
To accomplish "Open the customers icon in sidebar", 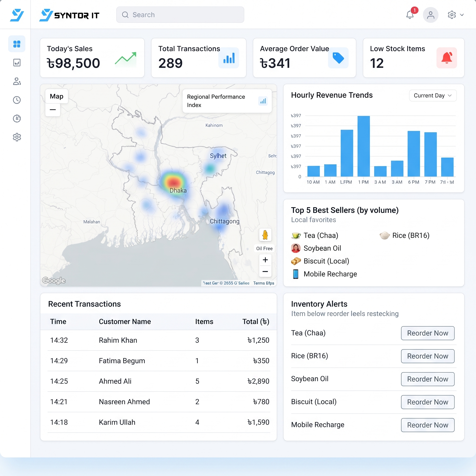I will (17, 81).
